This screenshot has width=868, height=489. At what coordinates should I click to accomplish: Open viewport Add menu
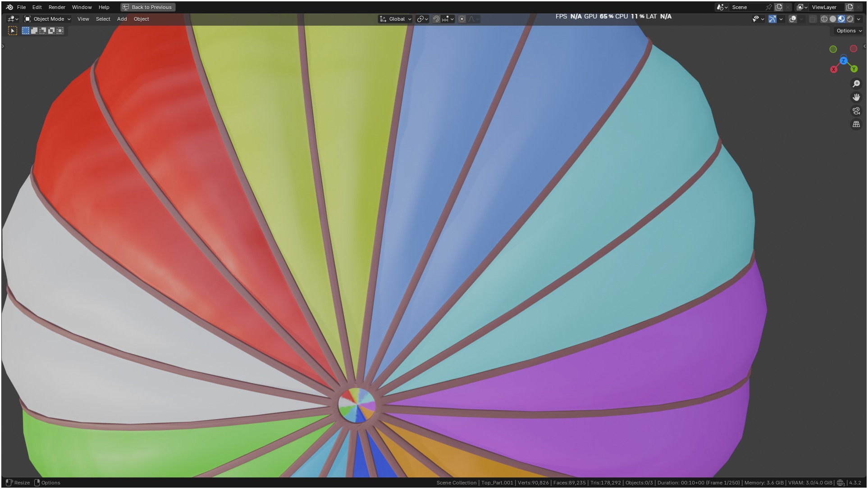pos(122,19)
